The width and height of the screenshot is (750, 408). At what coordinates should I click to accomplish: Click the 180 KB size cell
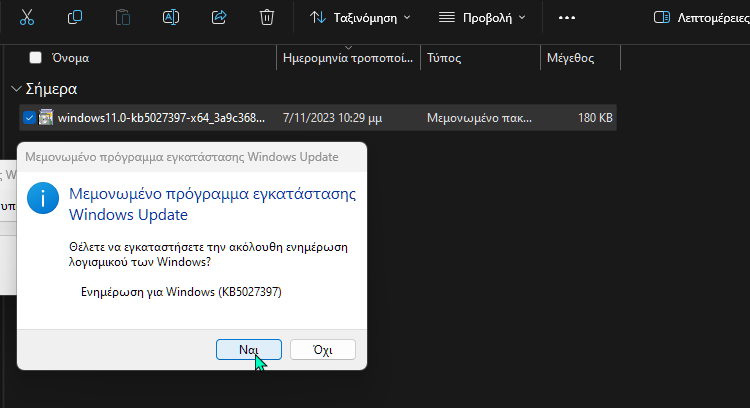(x=595, y=118)
